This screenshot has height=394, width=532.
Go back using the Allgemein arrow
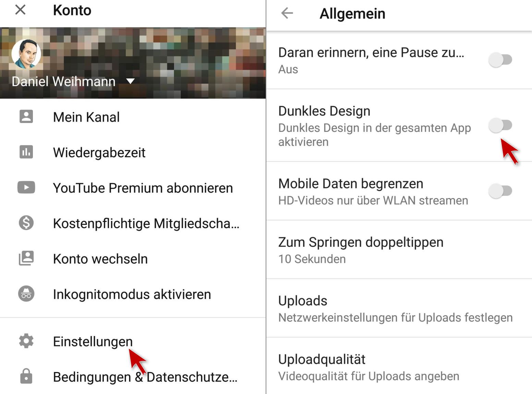(287, 13)
